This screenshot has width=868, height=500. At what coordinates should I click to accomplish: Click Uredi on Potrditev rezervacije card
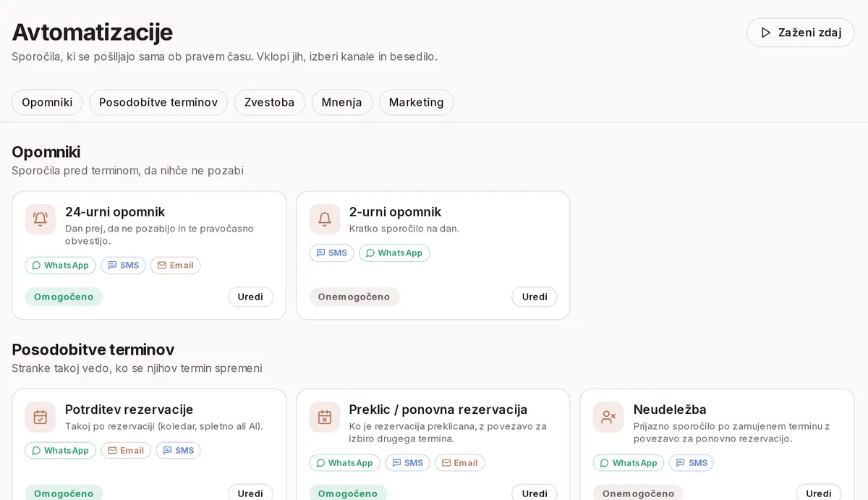pos(250,493)
